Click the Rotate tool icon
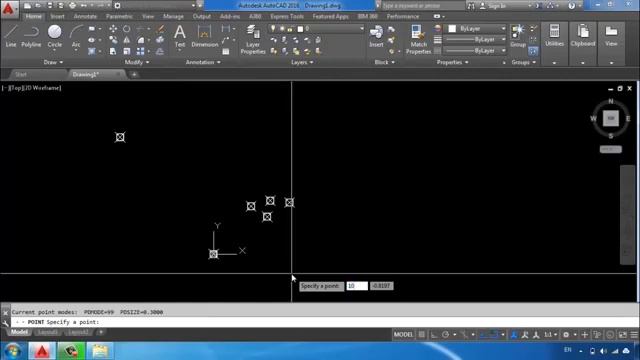Screen dimensions: 640x360 tap(127, 29)
